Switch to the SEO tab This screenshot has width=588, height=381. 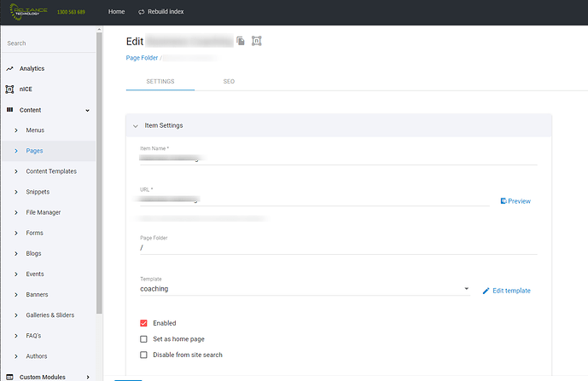(229, 81)
